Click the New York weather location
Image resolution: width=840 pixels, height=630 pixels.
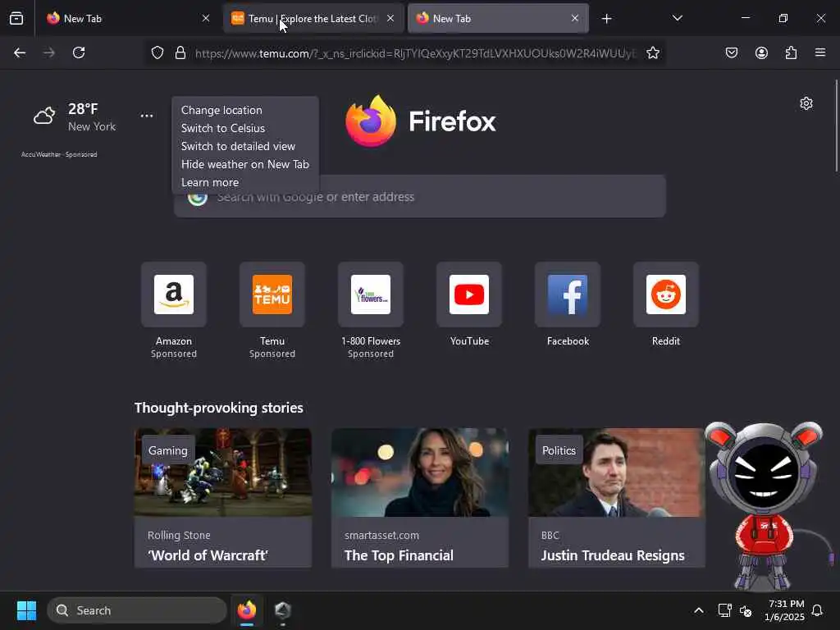pyautogui.click(x=92, y=126)
